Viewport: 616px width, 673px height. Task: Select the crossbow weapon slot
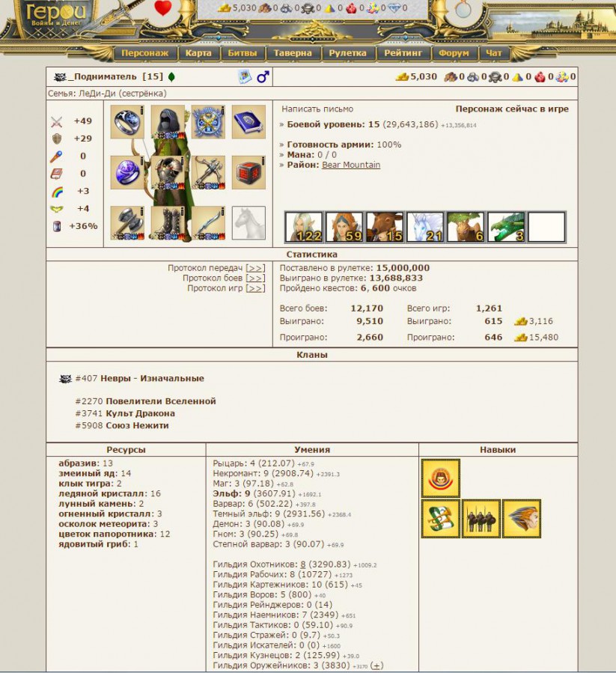coord(208,172)
